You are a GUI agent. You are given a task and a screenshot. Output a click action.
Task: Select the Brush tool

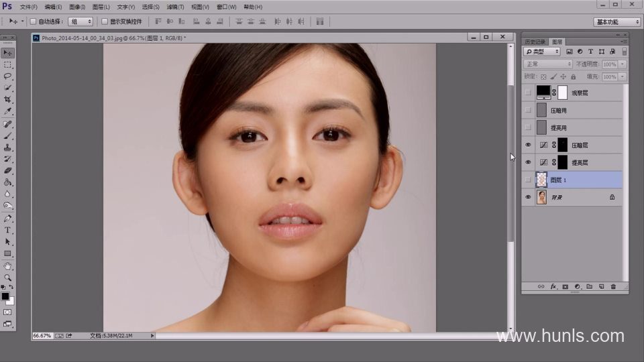(8, 136)
